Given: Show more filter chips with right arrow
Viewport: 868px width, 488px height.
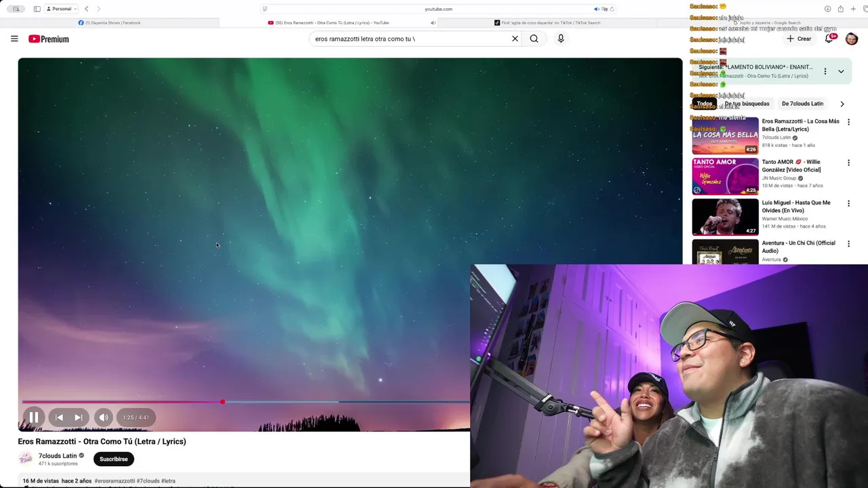Looking at the screenshot, I should coord(842,104).
